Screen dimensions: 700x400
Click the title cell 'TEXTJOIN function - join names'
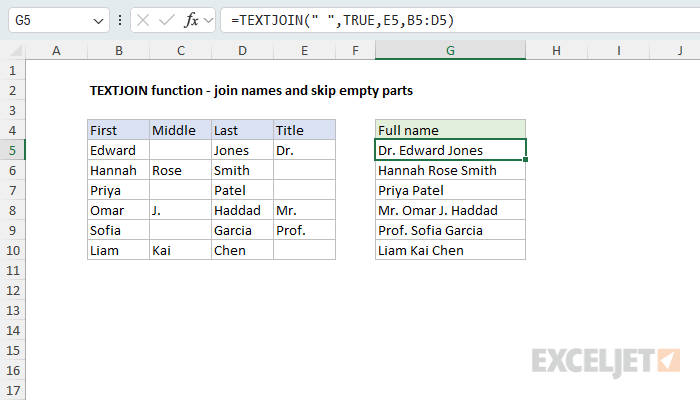click(x=251, y=91)
